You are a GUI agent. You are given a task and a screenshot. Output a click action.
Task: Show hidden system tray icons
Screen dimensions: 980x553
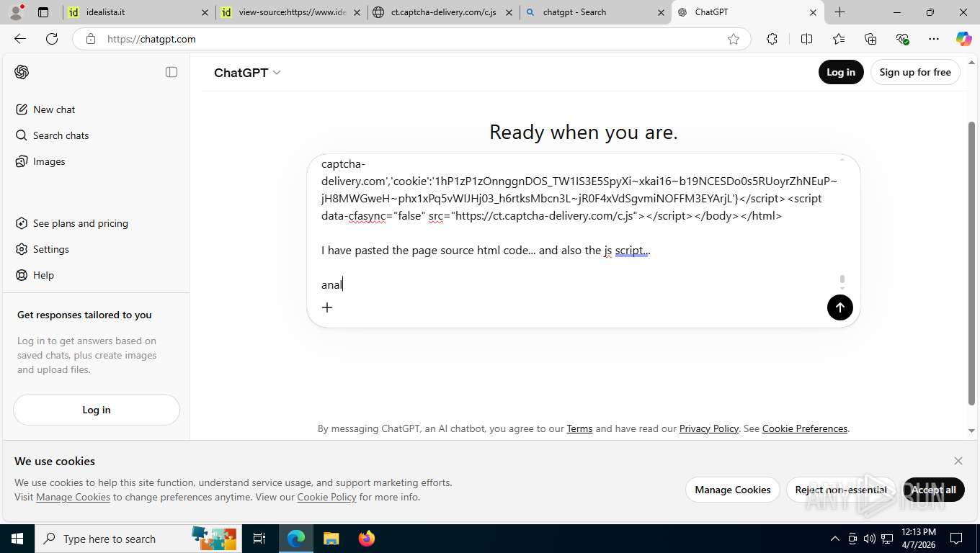(835, 539)
